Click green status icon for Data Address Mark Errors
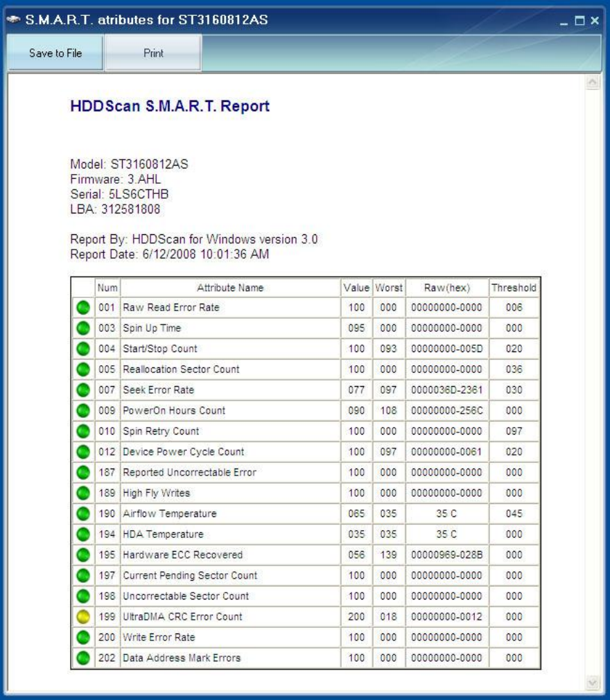The image size is (610, 700). point(83,658)
